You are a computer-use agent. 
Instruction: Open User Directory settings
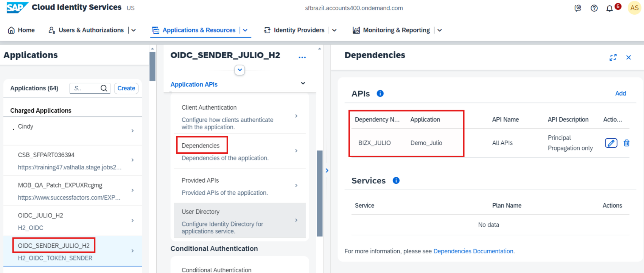click(240, 220)
